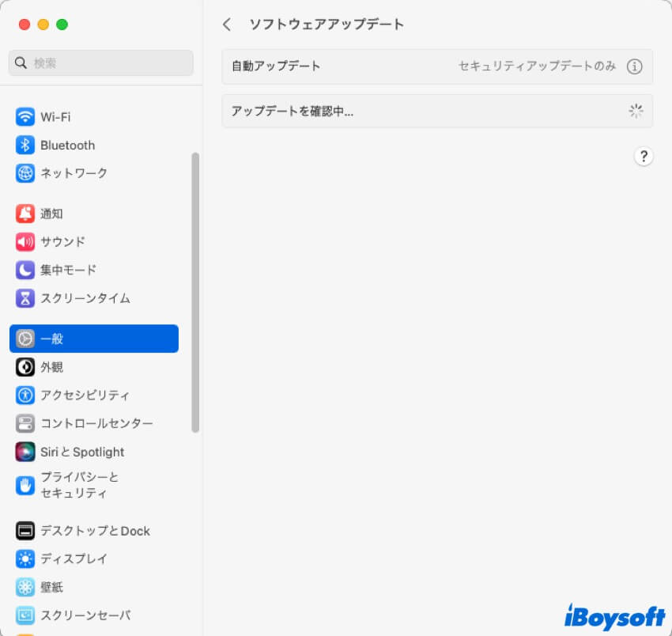Open デスクトップと Dock settings
The height and width of the screenshot is (636, 672).
tap(95, 531)
